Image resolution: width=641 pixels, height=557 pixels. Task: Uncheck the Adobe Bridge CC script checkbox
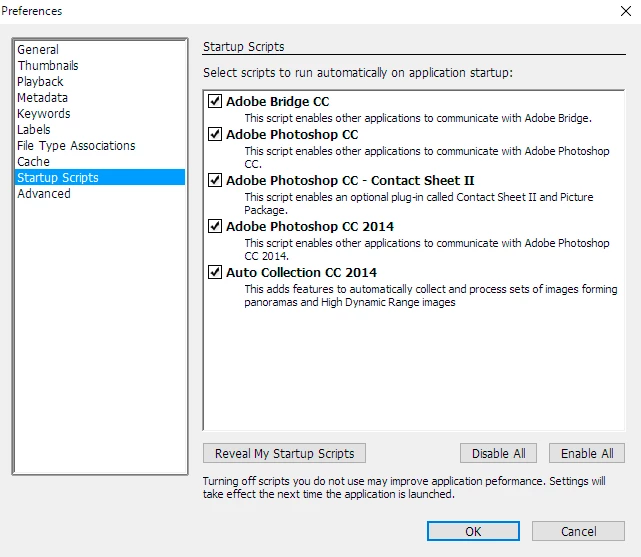coord(215,101)
